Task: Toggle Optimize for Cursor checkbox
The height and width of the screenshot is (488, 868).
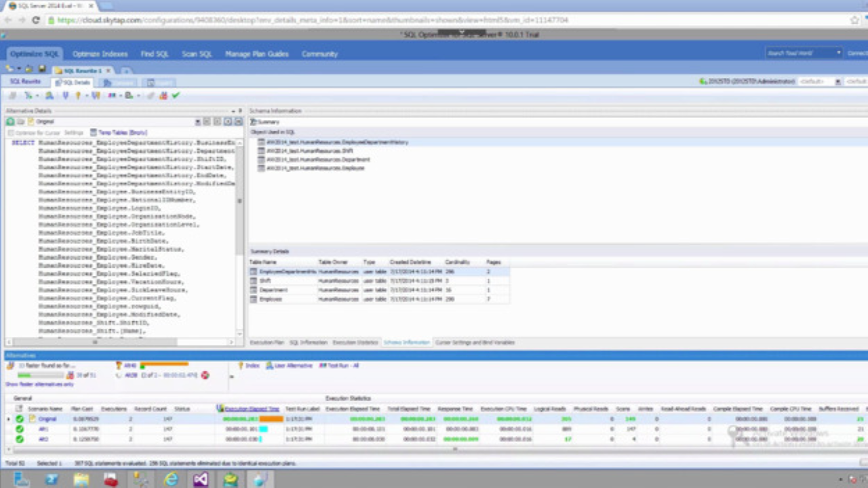Action: pyautogui.click(x=10, y=133)
